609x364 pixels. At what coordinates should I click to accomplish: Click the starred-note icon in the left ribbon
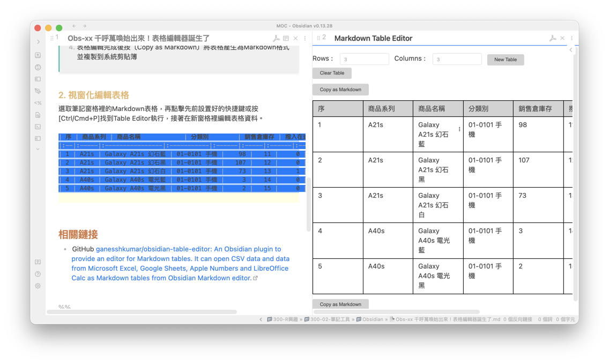click(38, 55)
